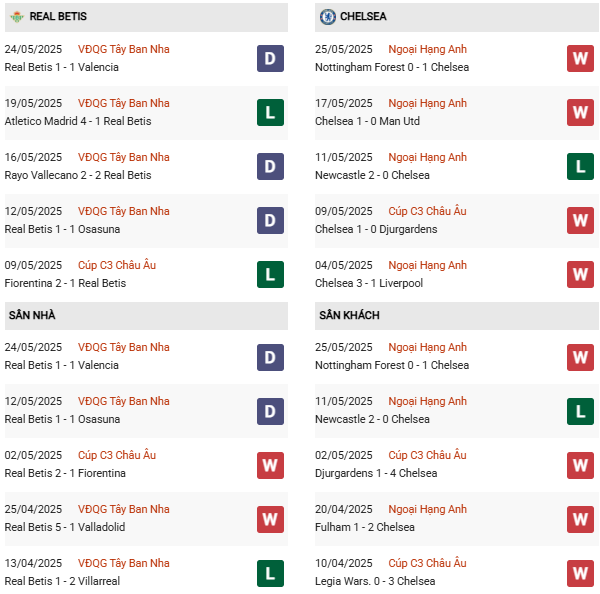
Task: Open Ngoại Hạng Anh link dated 17/05/2025
Action: 427,103
